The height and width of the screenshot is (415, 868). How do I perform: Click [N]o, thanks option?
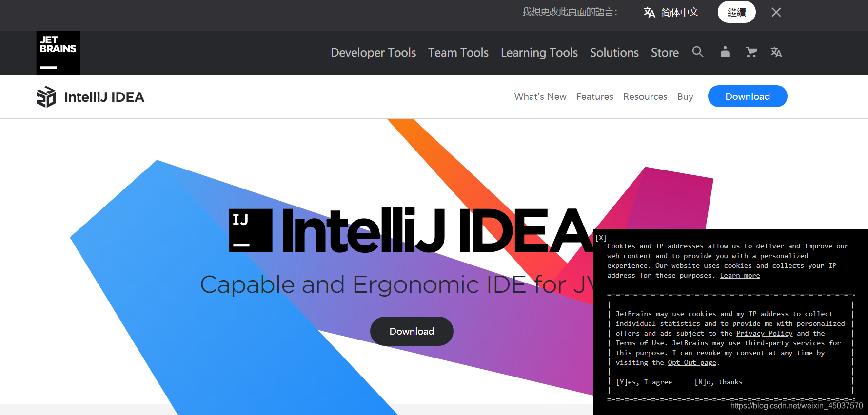pos(718,382)
